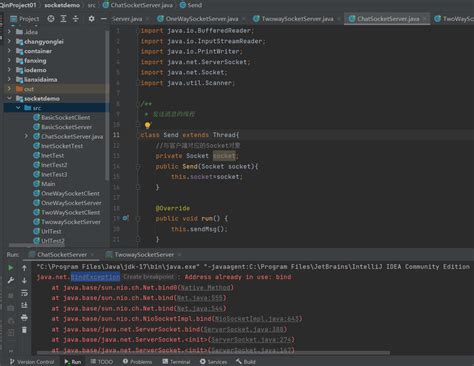Collapse all icon in Project toolbar

point(76,19)
